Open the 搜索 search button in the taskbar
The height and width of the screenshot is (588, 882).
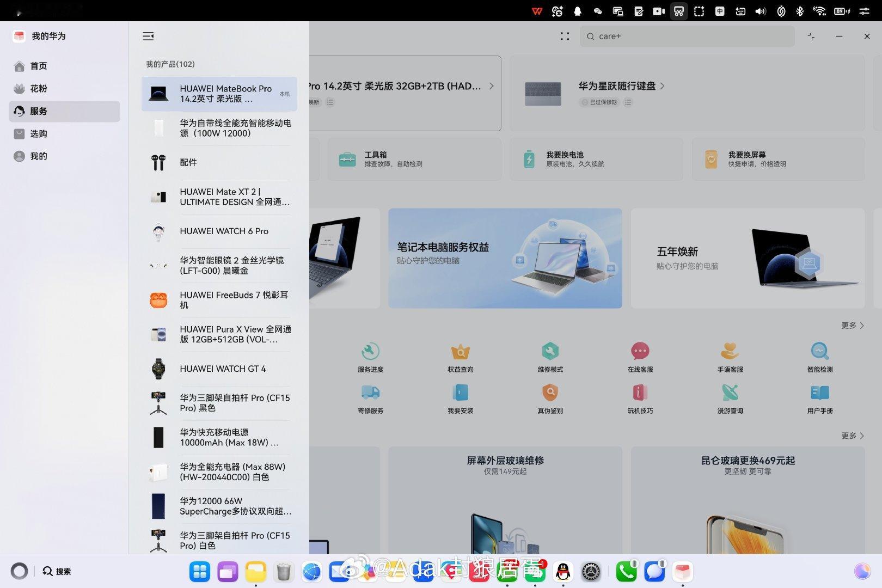coord(57,572)
